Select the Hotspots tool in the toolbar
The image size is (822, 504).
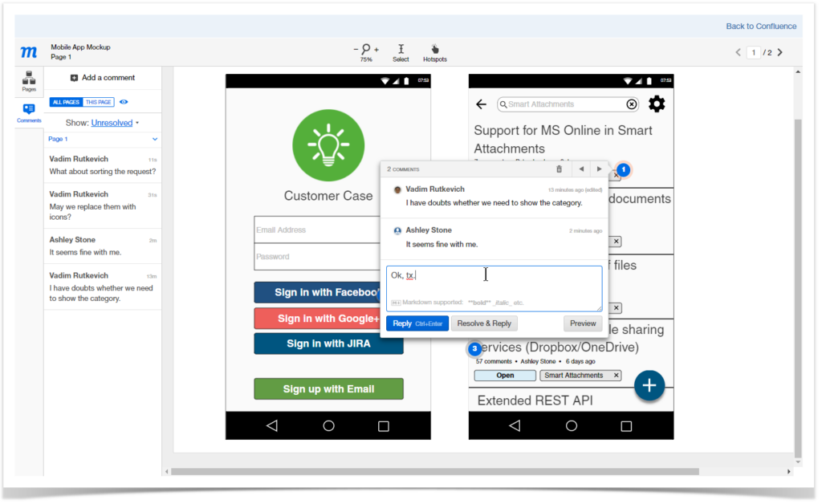pos(434,51)
